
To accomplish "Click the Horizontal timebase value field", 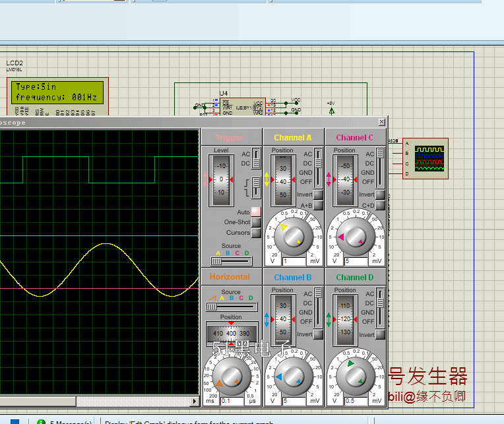I will 232,401.
